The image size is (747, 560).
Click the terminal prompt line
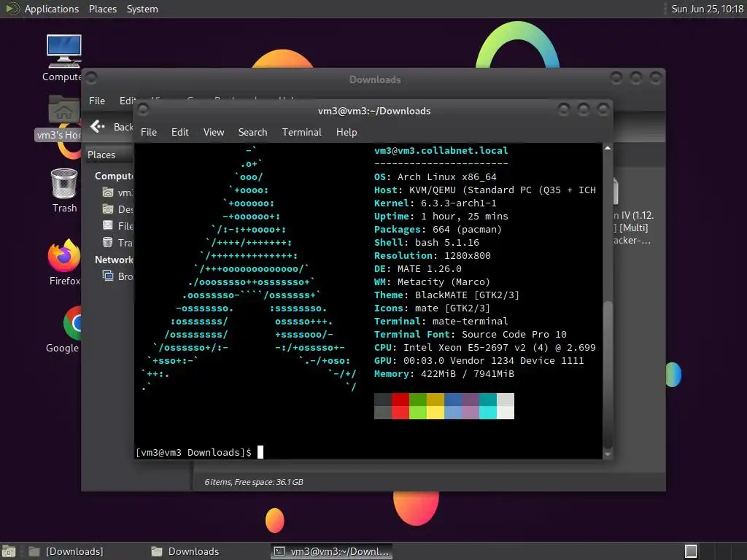[199, 452]
